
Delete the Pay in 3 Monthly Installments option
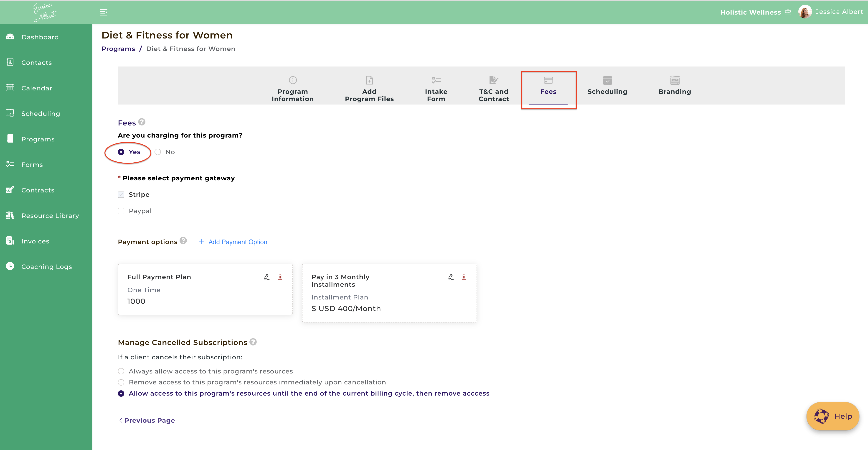[x=464, y=277]
